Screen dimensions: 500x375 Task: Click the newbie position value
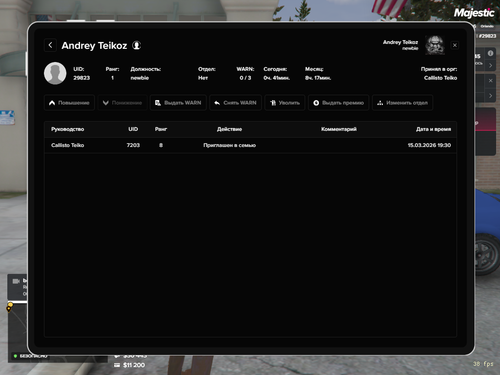tap(140, 78)
